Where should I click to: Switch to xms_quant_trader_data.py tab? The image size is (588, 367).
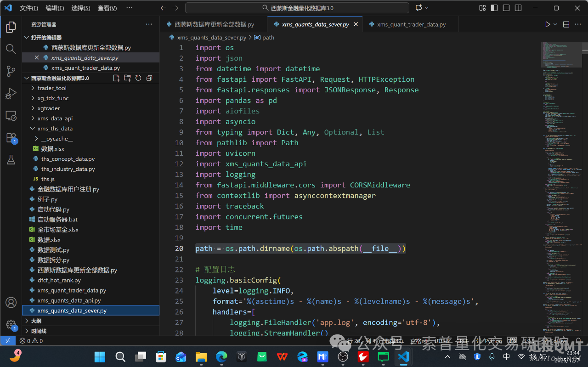[411, 24]
